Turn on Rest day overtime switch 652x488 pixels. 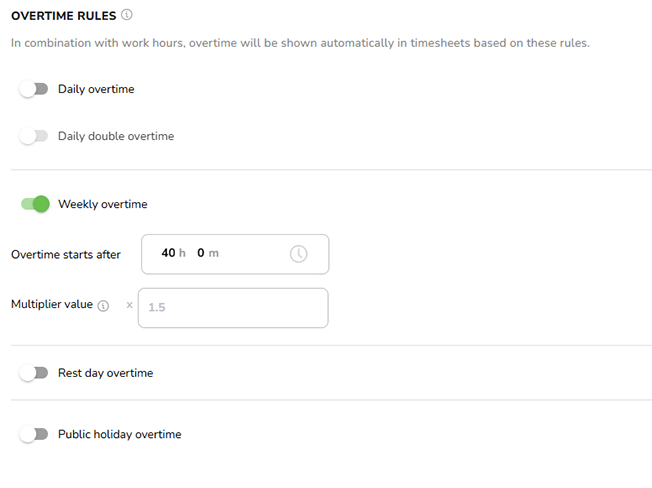34,373
